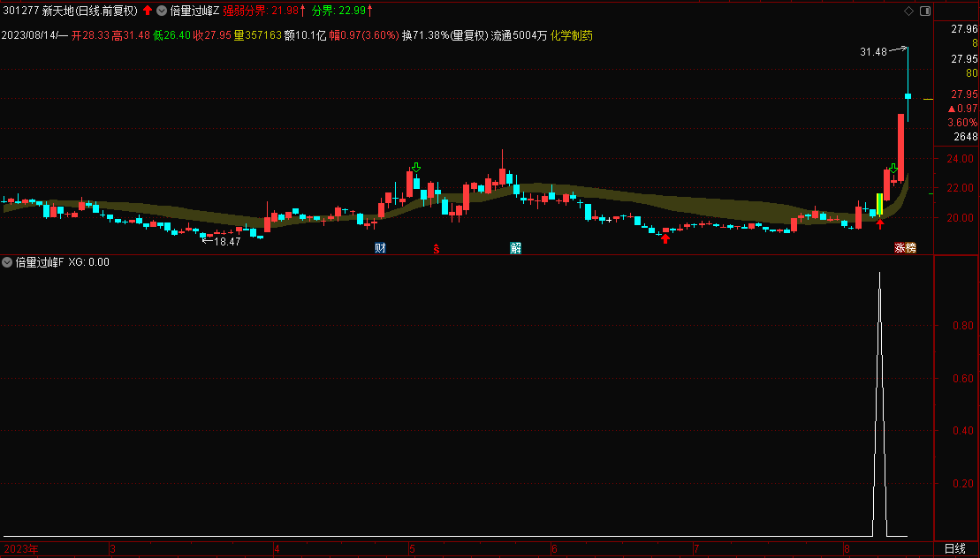
Task: Click the 涨榜 marker under August candles
Action: [x=905, y=248]
